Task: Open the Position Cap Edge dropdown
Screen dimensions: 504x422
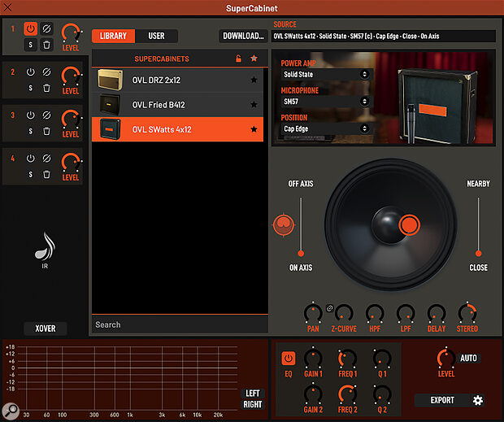Action: (324, 128)
